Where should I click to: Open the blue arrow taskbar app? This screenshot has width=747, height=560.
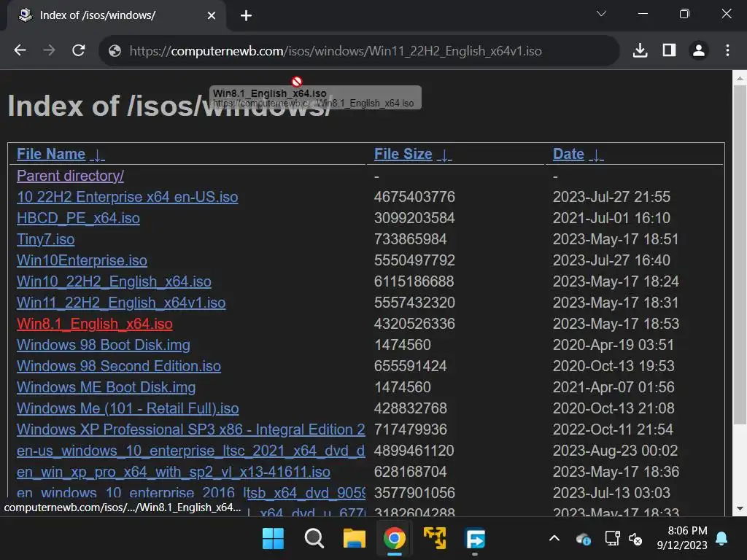click(x=476, y=539)
